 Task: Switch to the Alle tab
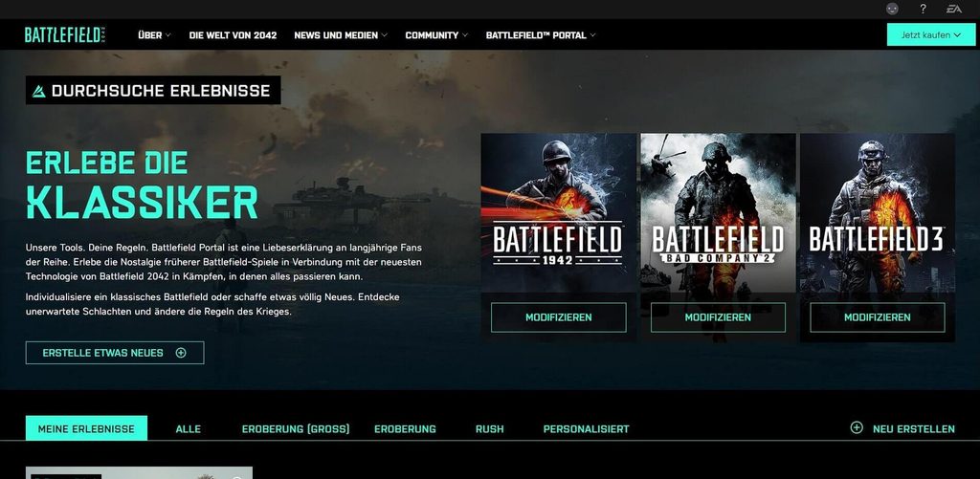click(x=189, y=429)
